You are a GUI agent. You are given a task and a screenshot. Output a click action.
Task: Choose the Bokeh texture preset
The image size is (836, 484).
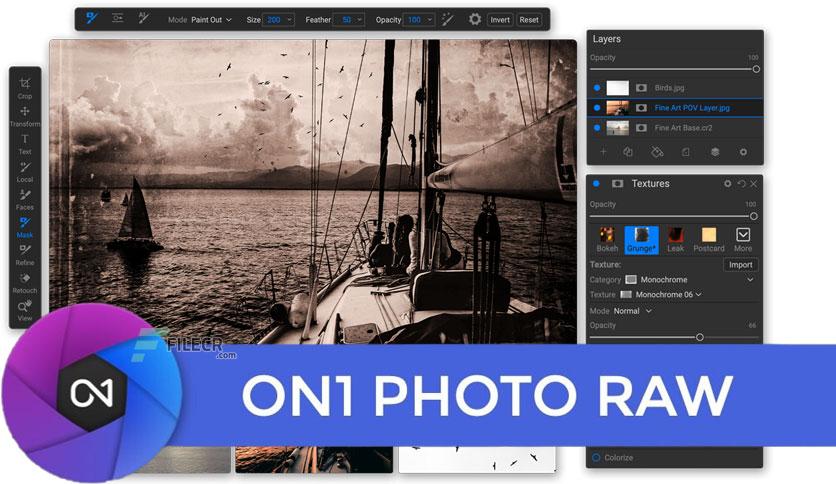click(x=607, y=239)
